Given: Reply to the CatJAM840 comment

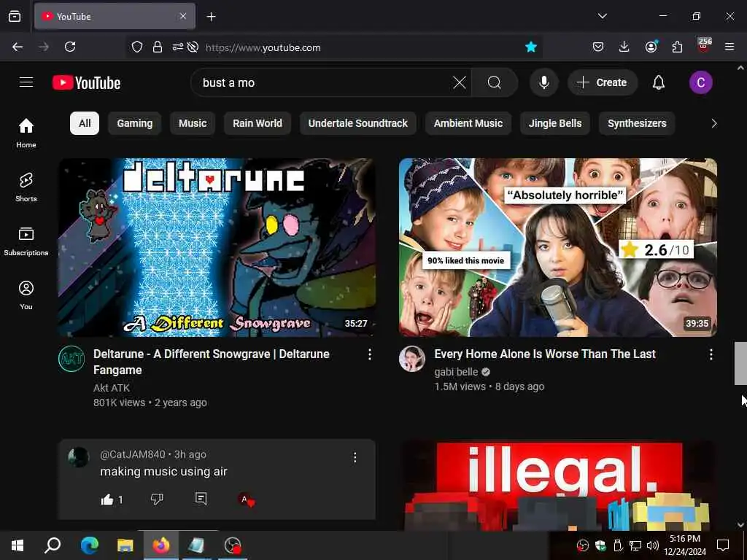Looking at the screenshot, I should 201,499.
